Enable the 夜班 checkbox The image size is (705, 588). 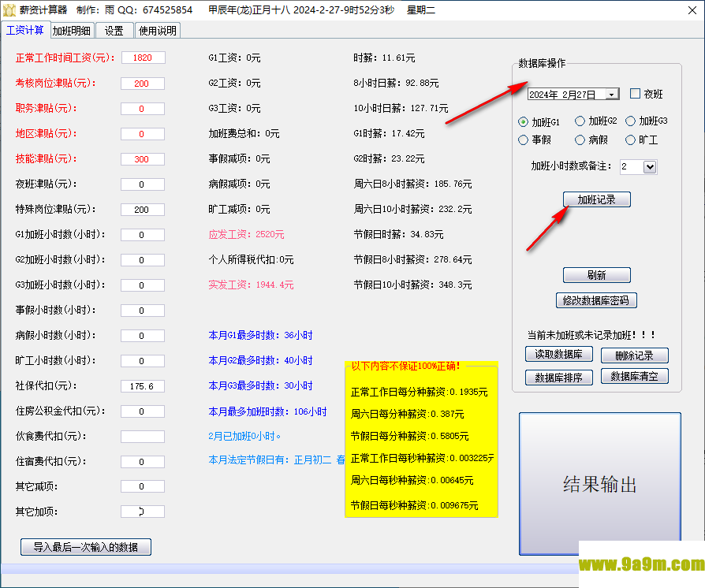tap(635, 94)
